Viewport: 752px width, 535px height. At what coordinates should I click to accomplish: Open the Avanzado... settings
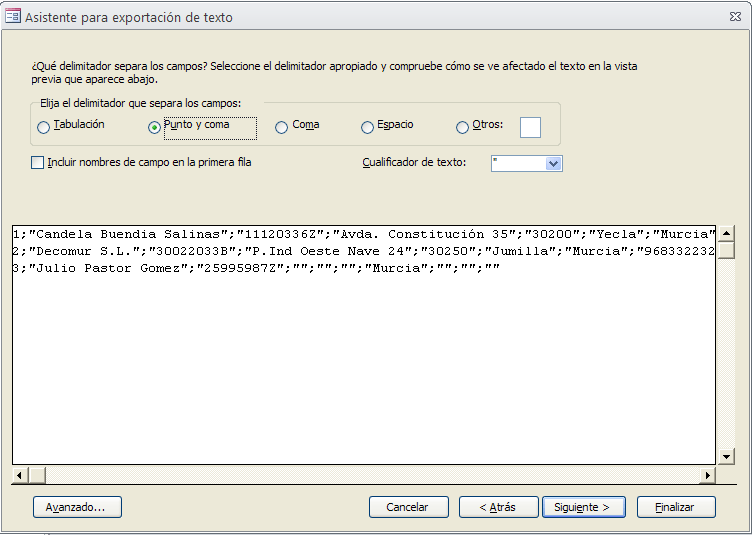(x=77, y=507)
